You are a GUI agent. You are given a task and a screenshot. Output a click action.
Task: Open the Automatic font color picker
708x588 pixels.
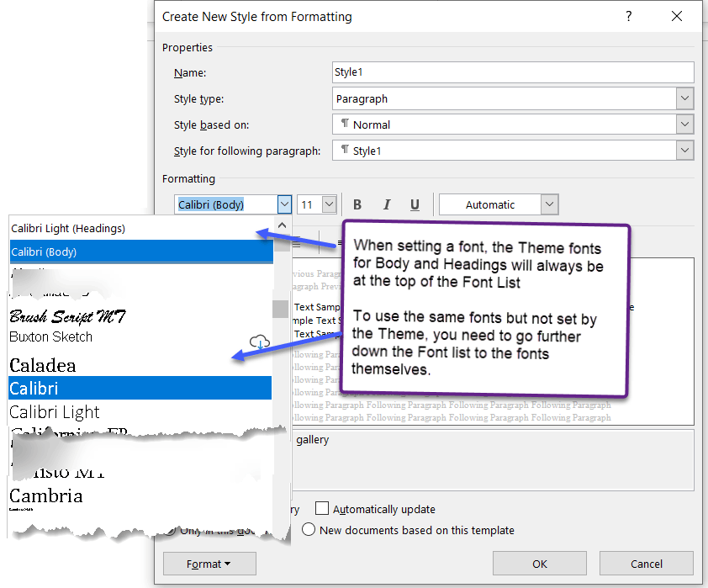pyautogui.click(x=549, y=204)
